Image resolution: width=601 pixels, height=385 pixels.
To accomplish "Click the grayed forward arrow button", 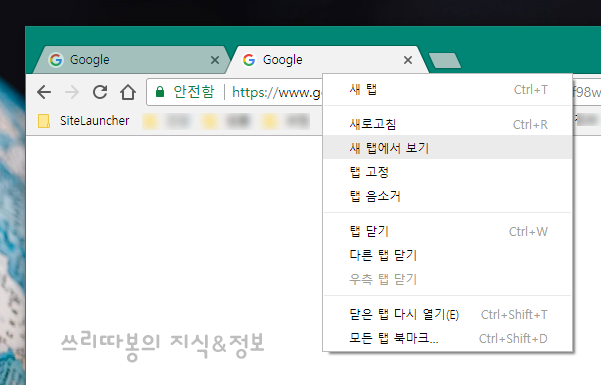I will coord(72,92).
